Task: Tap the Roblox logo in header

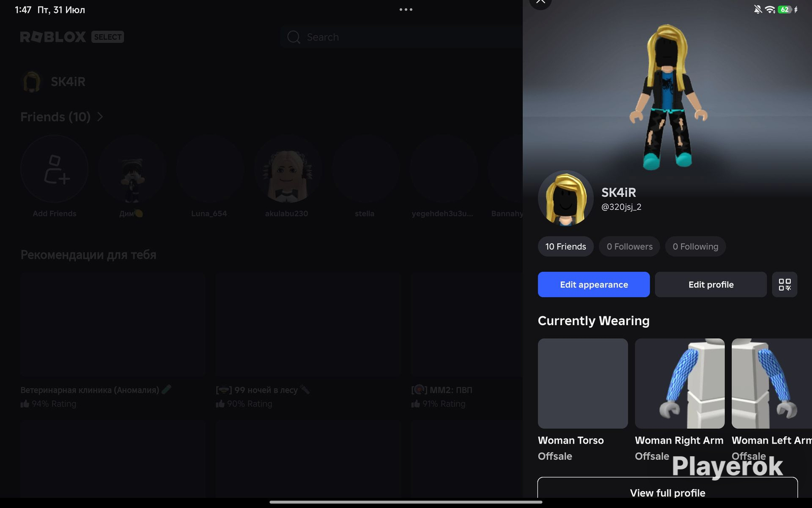Action: [53, 37]
